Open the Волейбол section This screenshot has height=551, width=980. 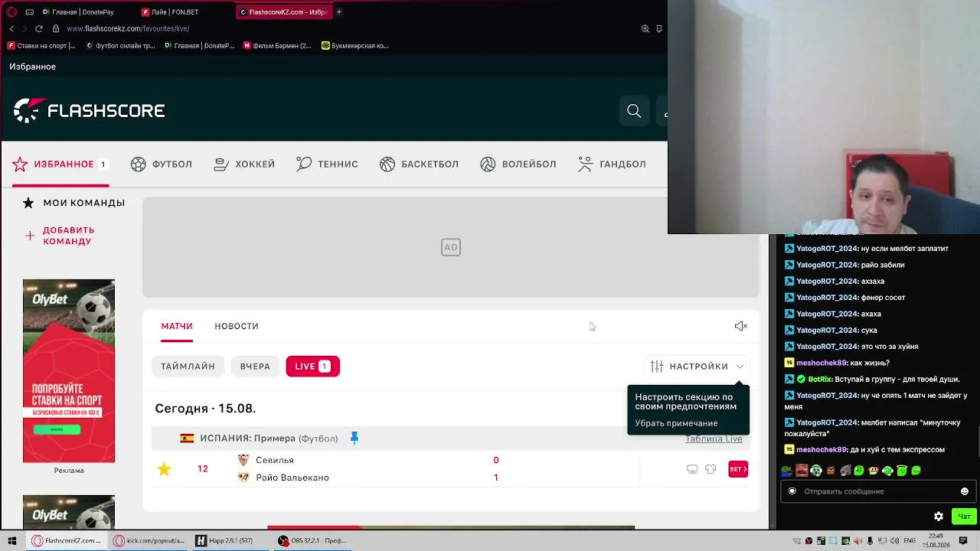(x=518, y=164)
